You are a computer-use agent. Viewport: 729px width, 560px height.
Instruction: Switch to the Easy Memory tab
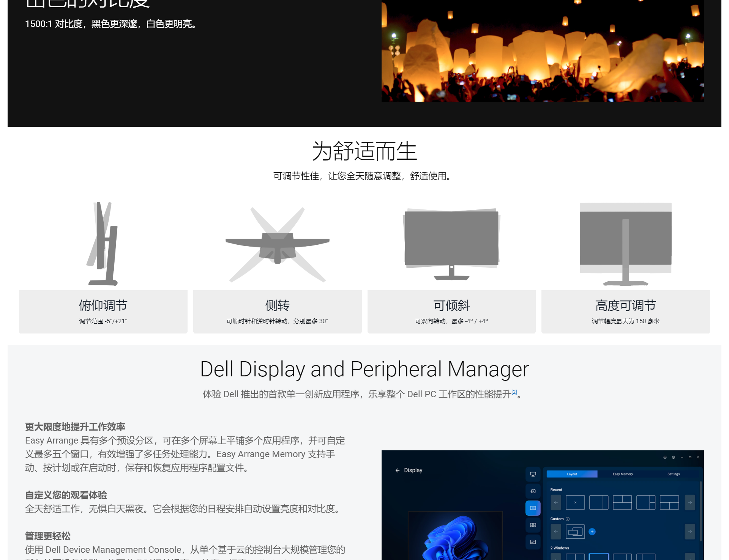point(623,474)
